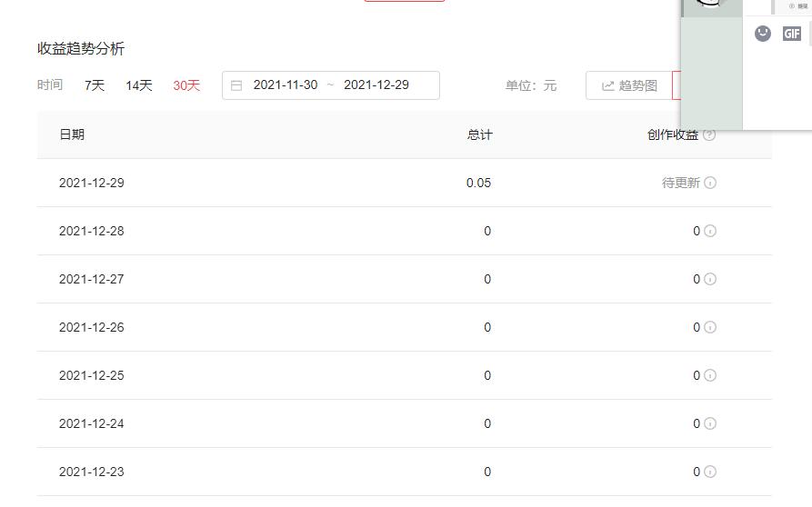Click 总计 value in 2021-12-24 row
Image resolution: width=812 pixels, height=507 pixels.
pyautogui.click(x=487, y=423)
